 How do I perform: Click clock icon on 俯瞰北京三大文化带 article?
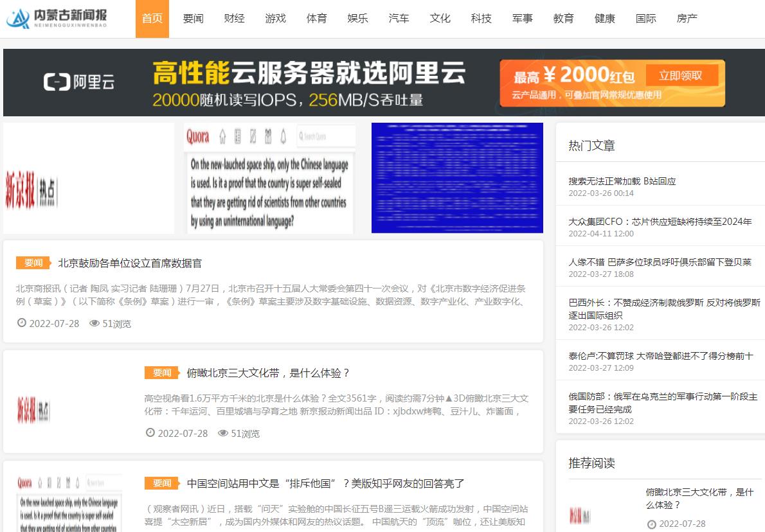150,432
